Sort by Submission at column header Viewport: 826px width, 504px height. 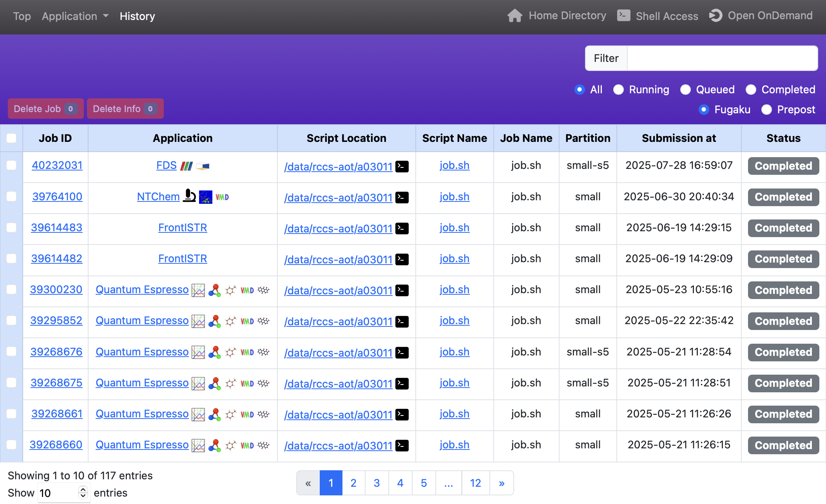click(x=679, y=138)
